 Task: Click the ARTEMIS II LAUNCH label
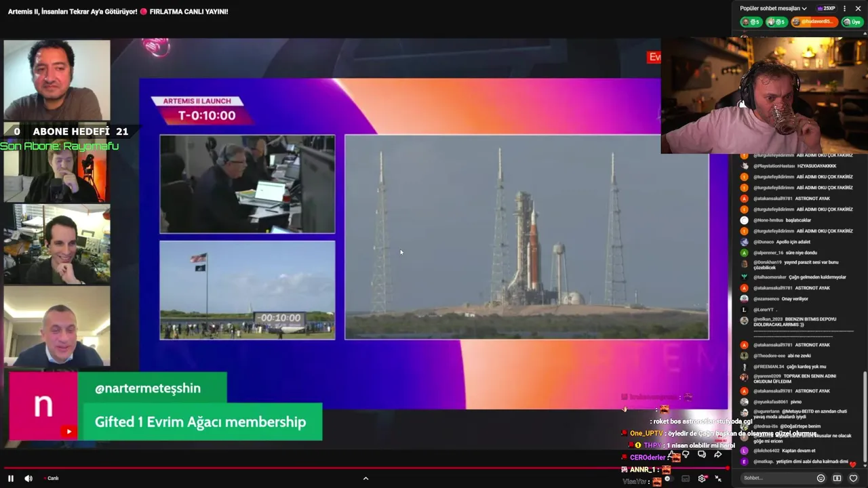pos(197,101)
